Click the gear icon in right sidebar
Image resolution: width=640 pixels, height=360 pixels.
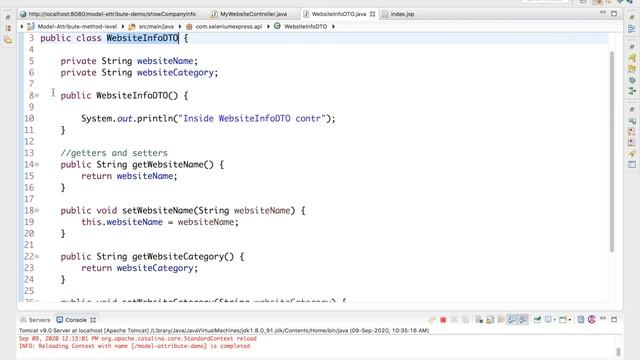(x=632, y=80)
